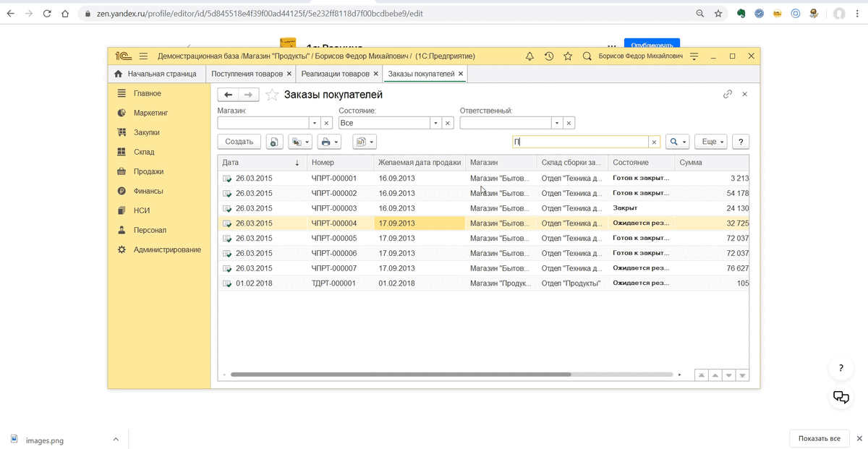This screenshot has height=449, width=868.
Task: Open the Закупки section
Action: [146, 132]
